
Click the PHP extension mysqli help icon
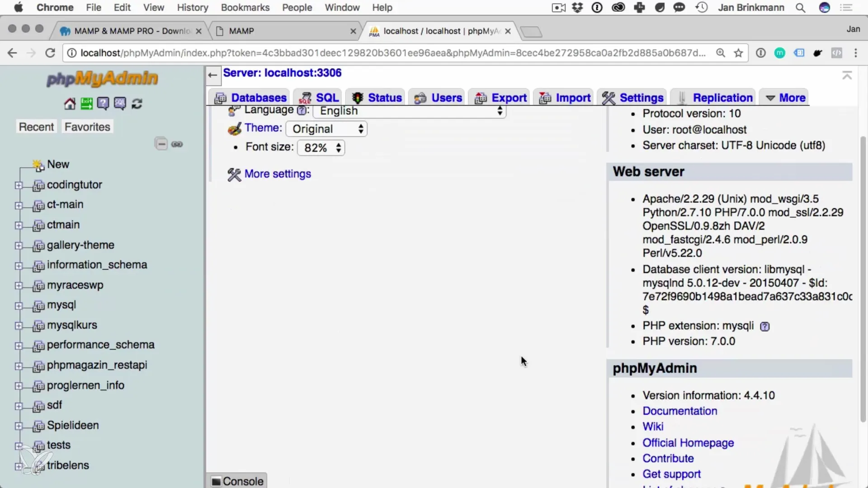pyautogui.click(x=764, y=326)
